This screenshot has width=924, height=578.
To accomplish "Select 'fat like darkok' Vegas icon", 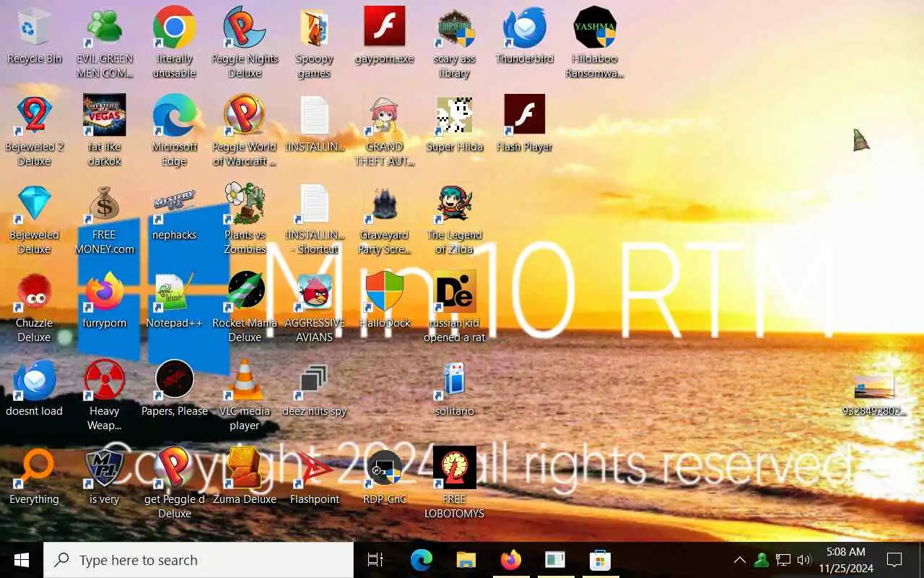I will (x=105, y=116).
